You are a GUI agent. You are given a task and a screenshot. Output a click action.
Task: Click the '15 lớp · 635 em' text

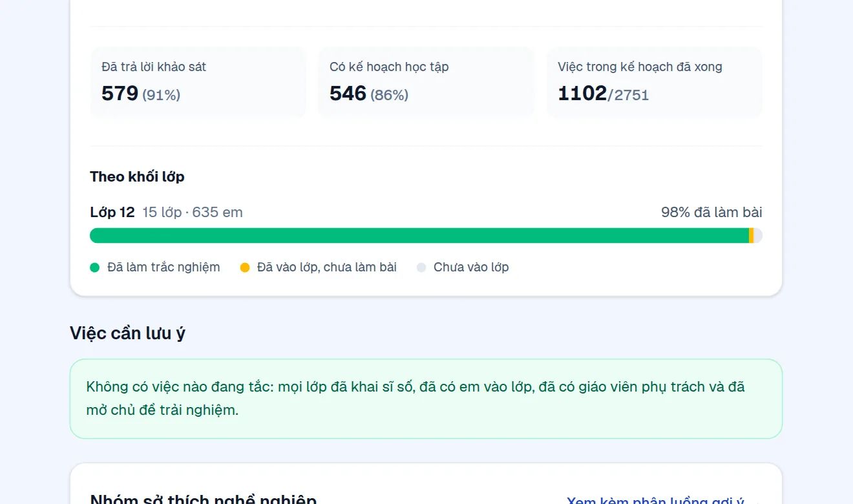pyautogui.click(x=193, y=213)
